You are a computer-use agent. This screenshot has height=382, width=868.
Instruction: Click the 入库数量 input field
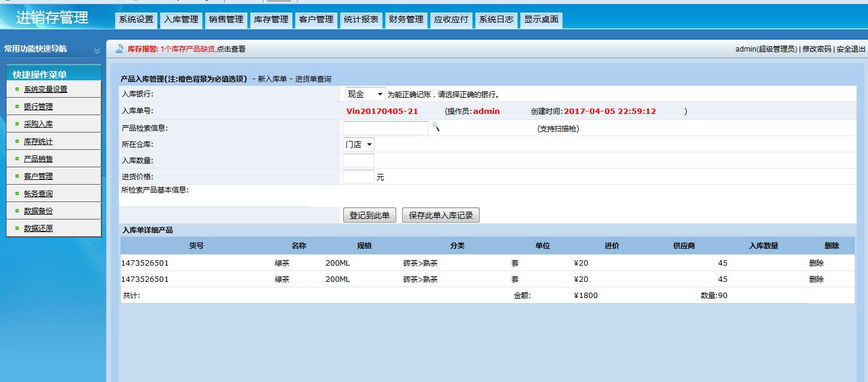click(x=358, y=161)
